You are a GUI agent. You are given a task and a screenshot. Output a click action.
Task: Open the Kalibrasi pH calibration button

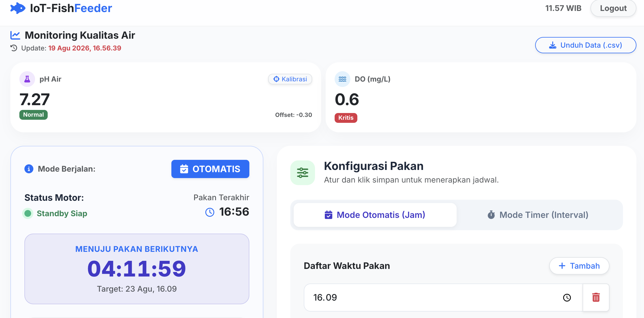tap(290, 79)
